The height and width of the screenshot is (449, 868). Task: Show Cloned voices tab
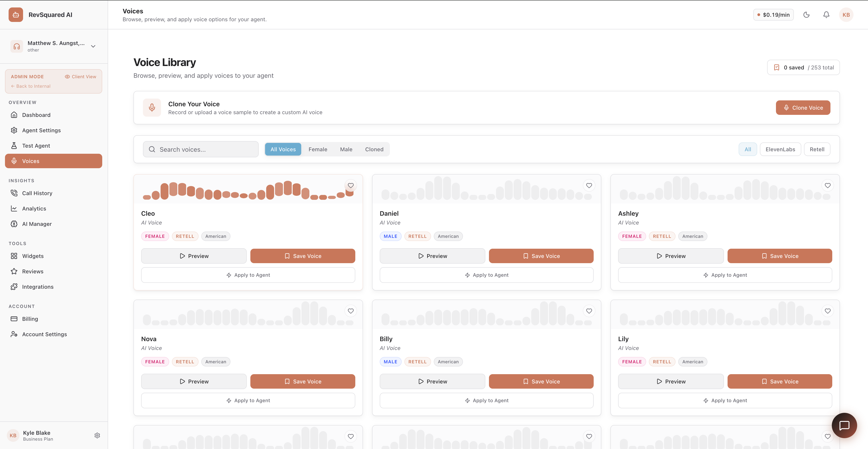point(374,149)
